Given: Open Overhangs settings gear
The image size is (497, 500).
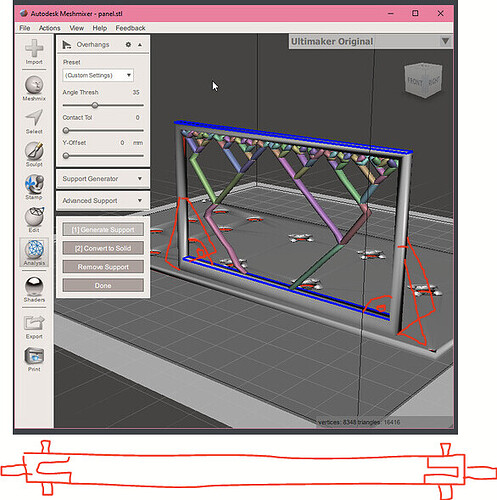Looking at the screenshot, I should click(128, 44).
